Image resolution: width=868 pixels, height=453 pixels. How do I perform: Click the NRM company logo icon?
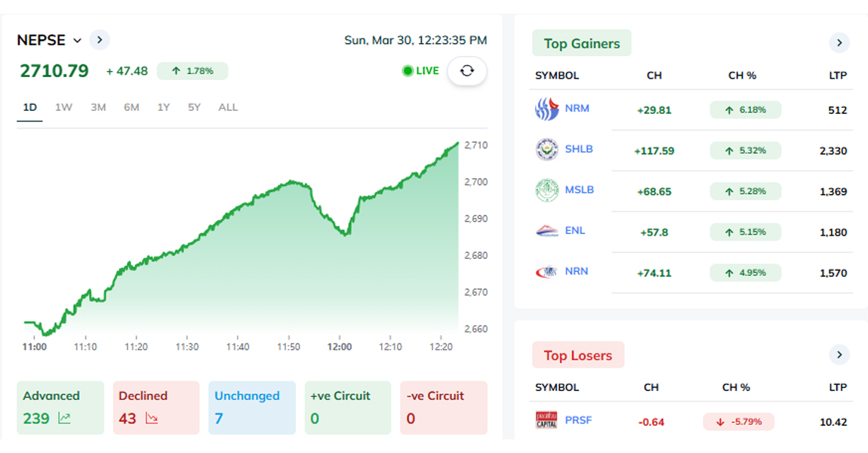[x=546, y=109]
